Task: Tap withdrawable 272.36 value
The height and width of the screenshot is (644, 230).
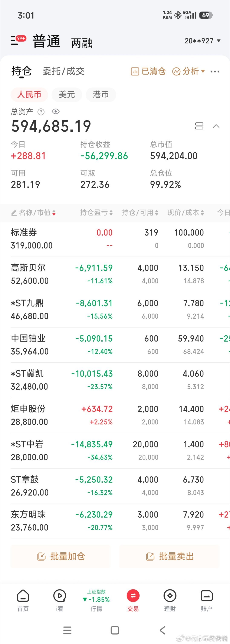Action: [95, 185]
